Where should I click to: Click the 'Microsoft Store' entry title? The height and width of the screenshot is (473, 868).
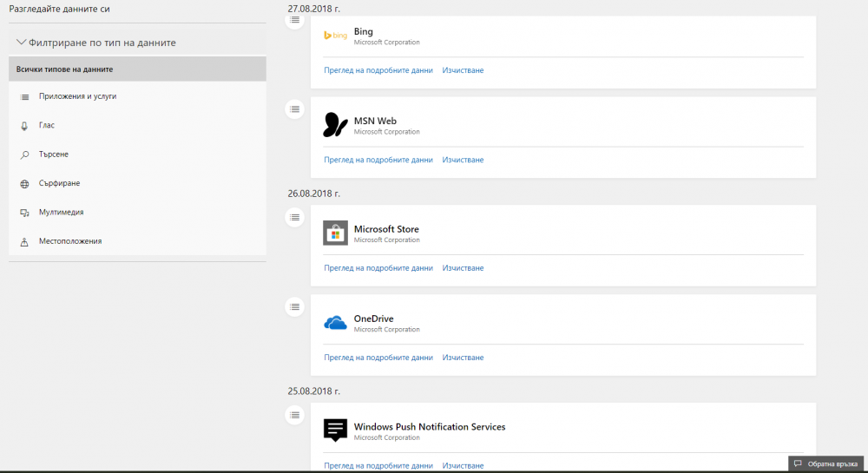(386, 229)
